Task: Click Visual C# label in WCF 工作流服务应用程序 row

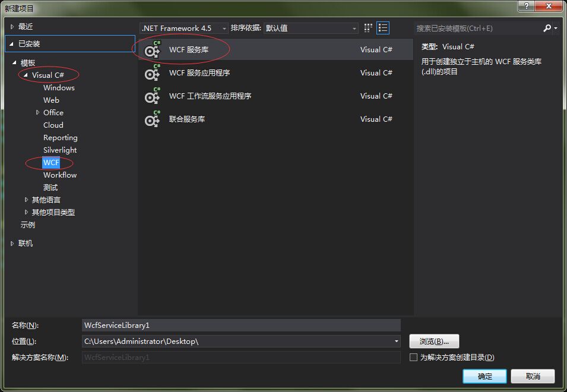Action: click(376, 96)
